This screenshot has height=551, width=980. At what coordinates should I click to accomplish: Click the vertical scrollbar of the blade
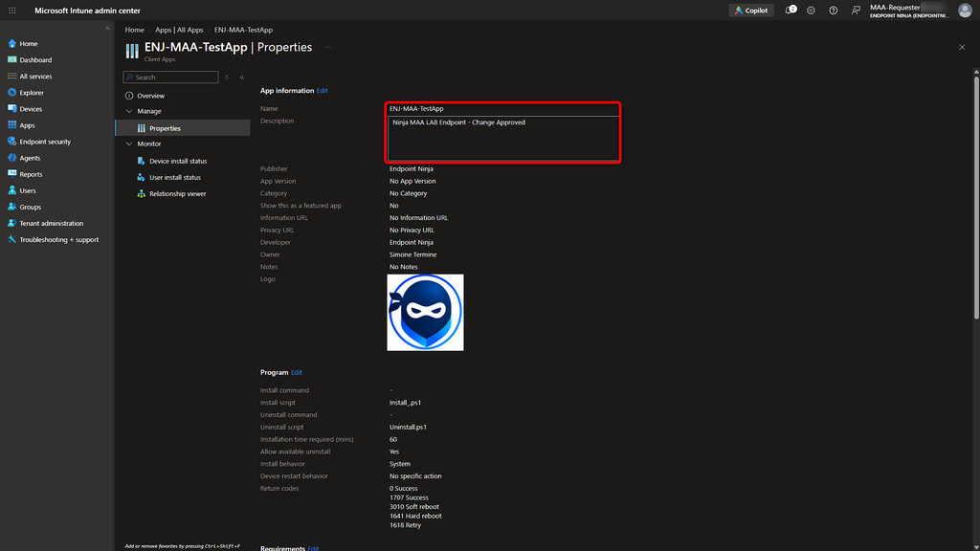point(976,197)
